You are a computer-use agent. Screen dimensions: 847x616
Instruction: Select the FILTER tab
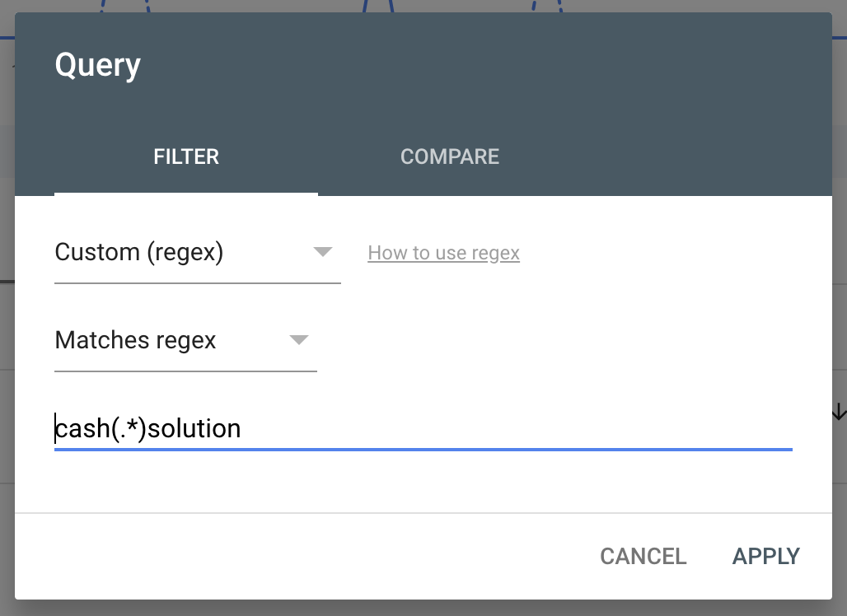coord(186,156)
